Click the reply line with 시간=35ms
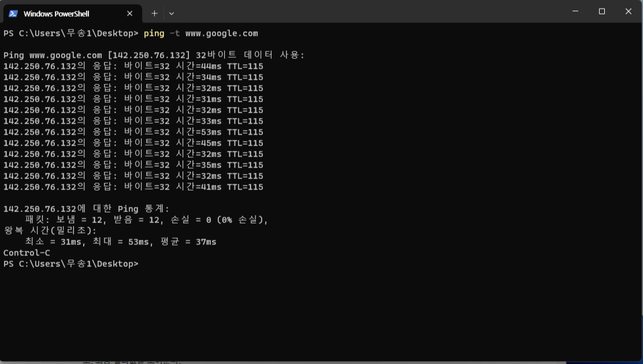 pyautogui.click(x=133, y=165)
